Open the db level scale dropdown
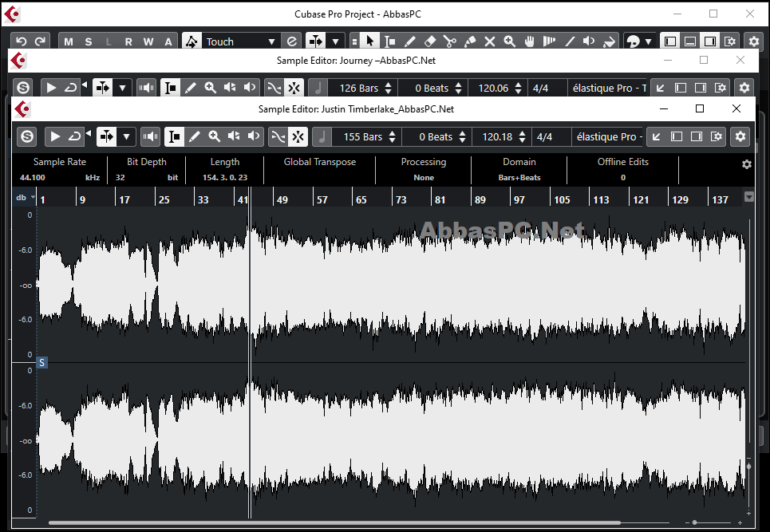 click(25, 197)
